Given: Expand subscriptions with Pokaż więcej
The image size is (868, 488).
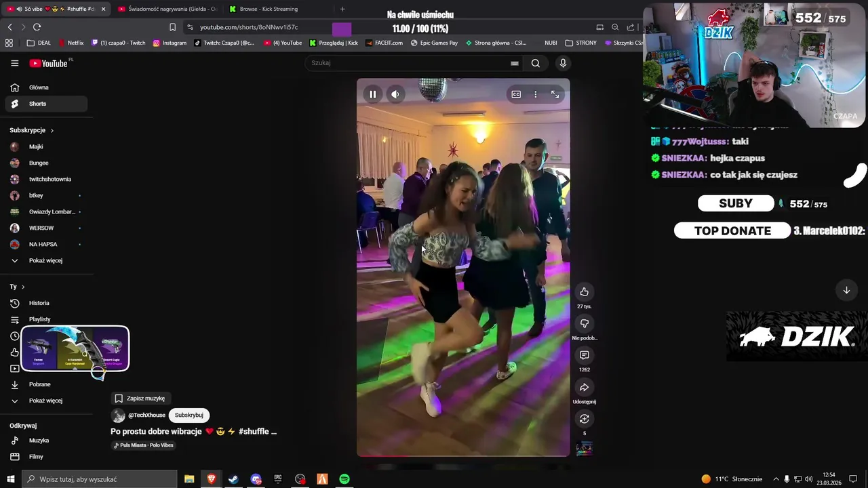Looking at the screenshot, I should click(x=46, y=260).
